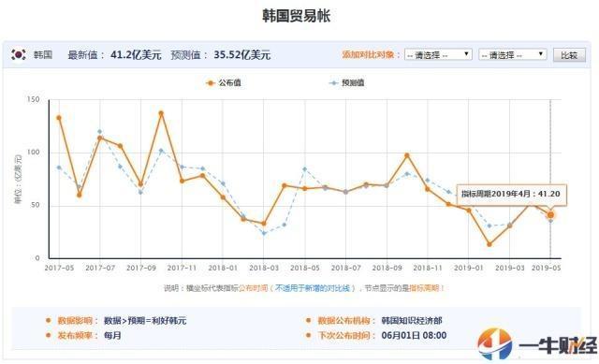This screenshot has height=364, width=599.
Task: Click the orange peak point at 2017-10
Action: pos(161,113)
